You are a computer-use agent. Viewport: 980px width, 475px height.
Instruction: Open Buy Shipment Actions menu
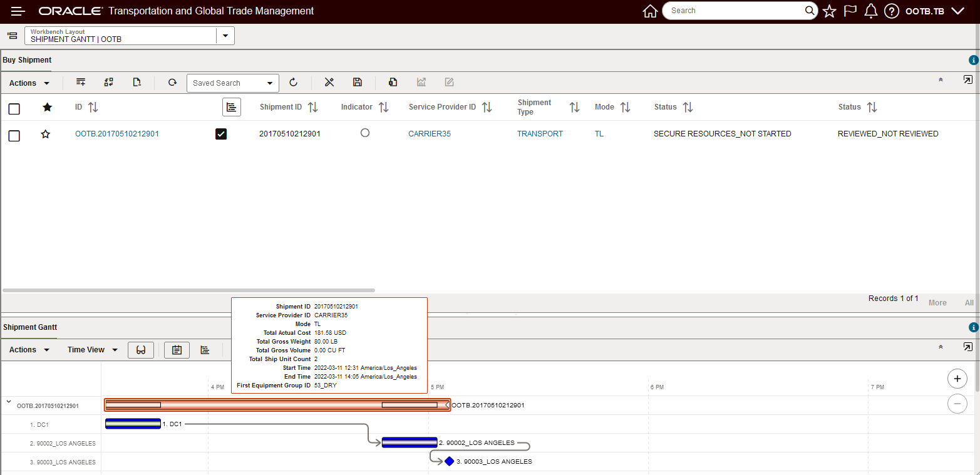pos(29,83)
